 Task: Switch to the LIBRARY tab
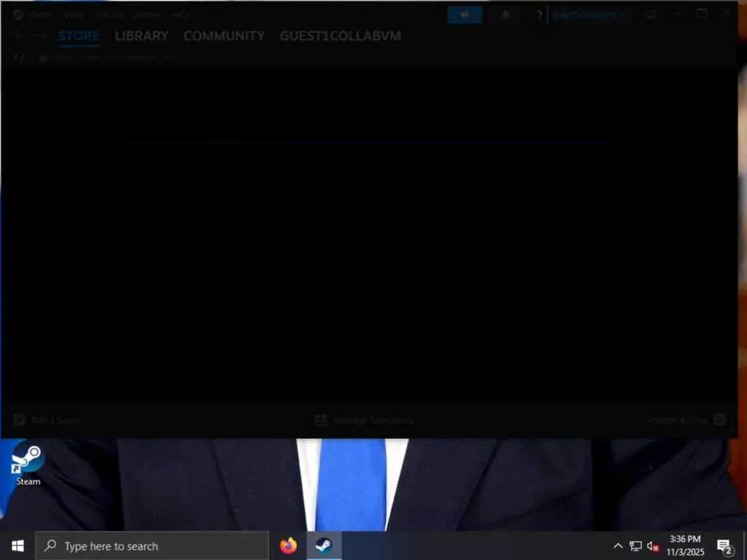[x=142, y=36]
